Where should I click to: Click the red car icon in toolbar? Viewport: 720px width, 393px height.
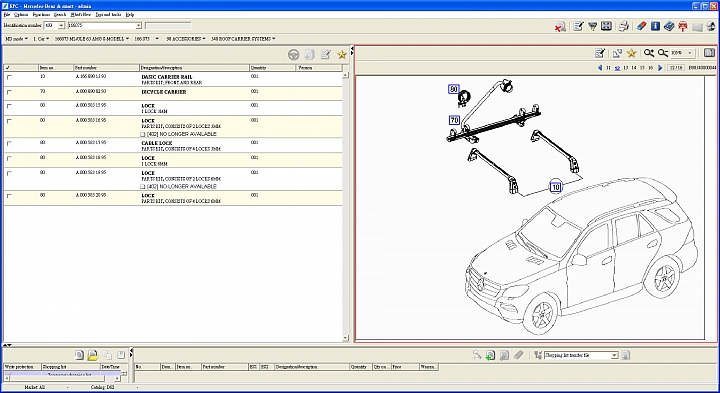683,26
